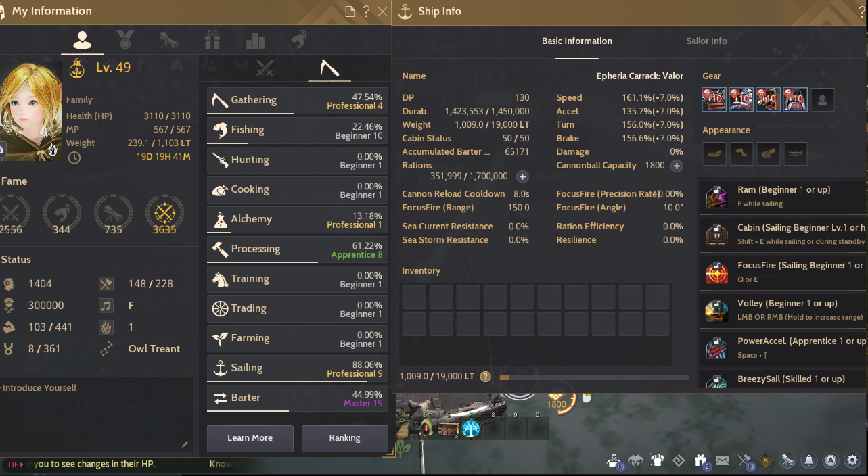Add cannonballs with Cannonball Capacity plus button
The height and width of the screenshot is (476, 868).
pos(677,166)
